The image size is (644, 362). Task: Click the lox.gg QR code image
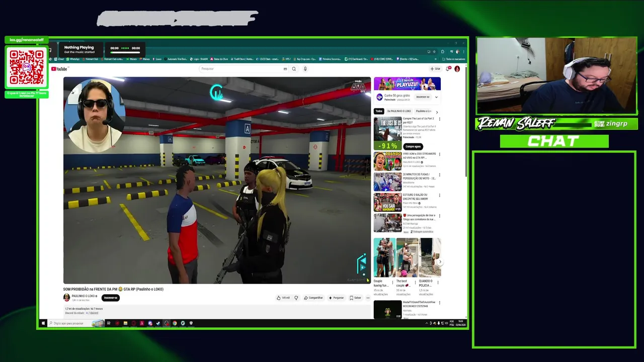coord(26,67)
